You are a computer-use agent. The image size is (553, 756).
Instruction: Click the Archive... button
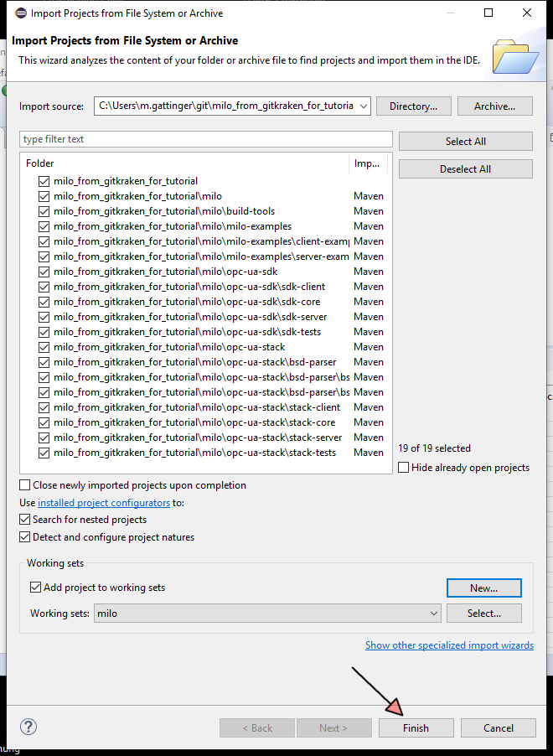tap(494, 106)
